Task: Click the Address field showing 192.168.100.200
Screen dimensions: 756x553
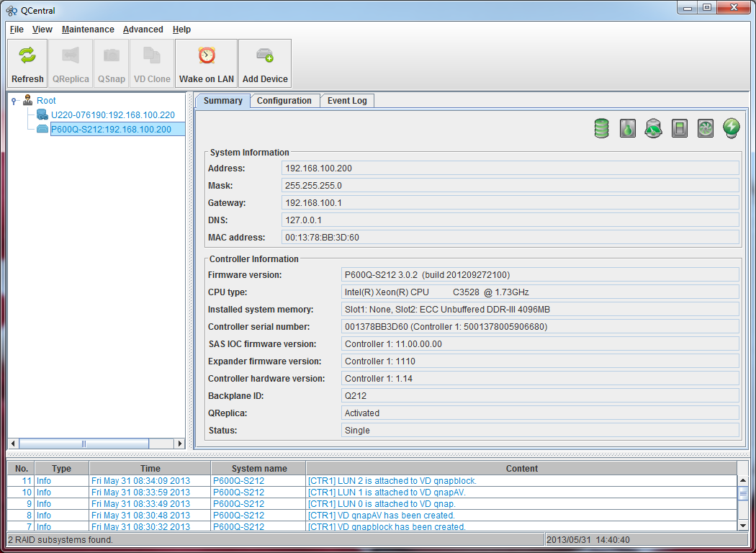Action: (x=510, y=168)
